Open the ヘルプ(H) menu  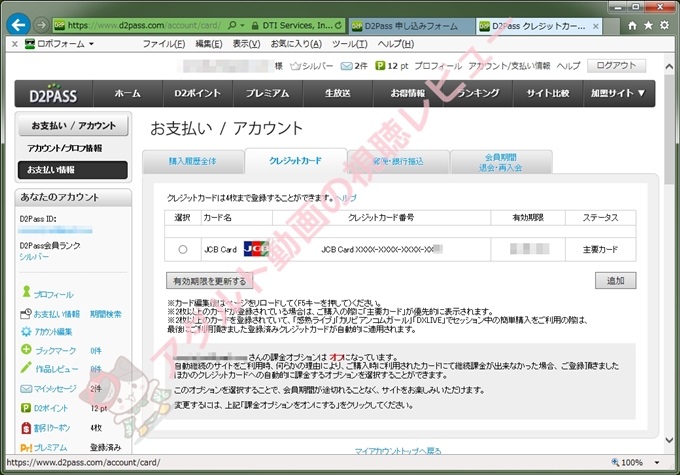396,44
